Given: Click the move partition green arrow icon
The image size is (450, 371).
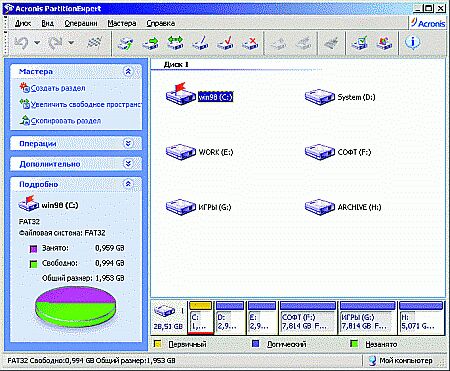Looking at the screenshot, I should click(150, 43).
